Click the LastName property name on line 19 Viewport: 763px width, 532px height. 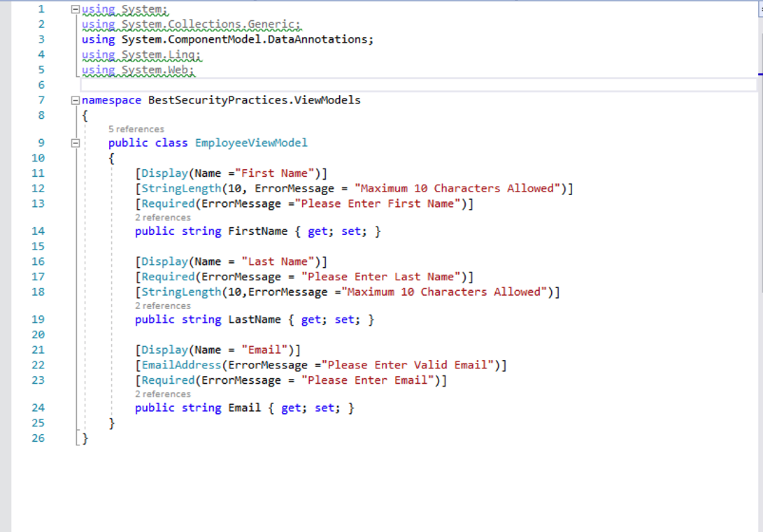pyautogui.click(x=255, y=319)
